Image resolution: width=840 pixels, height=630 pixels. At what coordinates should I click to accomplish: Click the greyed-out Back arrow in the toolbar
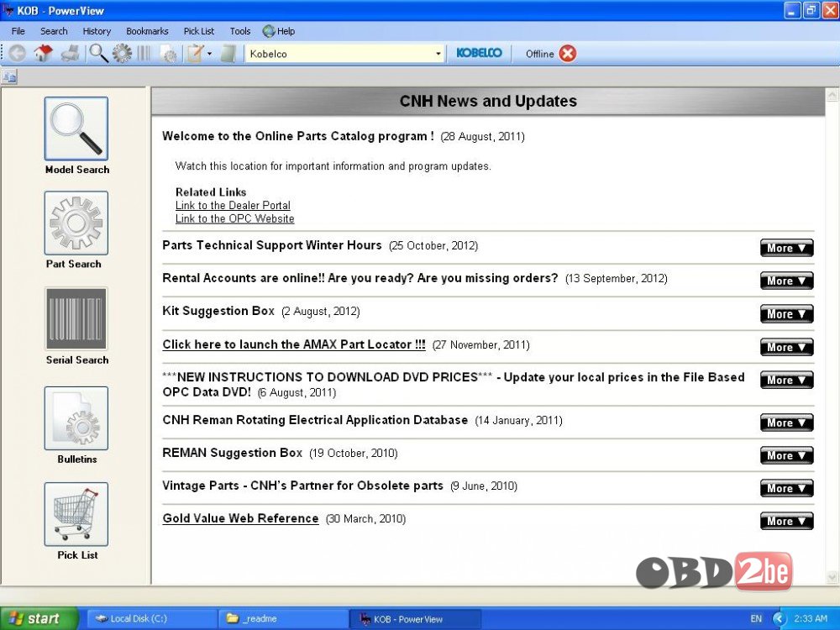[x=17, y=54]
